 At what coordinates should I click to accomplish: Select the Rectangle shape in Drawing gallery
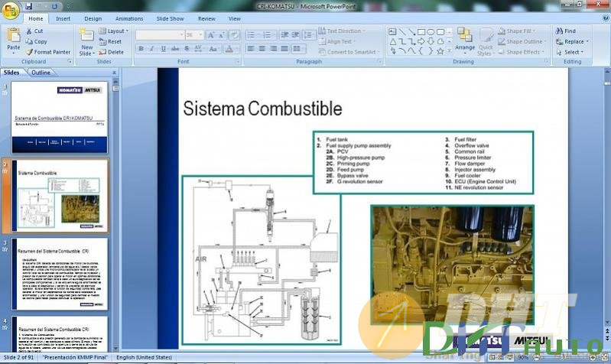click(x=421, y=32)
